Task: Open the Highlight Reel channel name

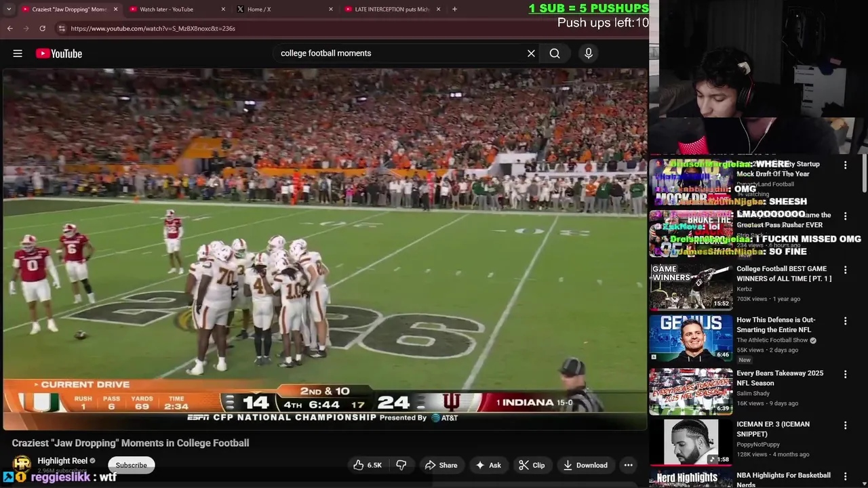Action: pyautogui.click(x=62, y=461)
